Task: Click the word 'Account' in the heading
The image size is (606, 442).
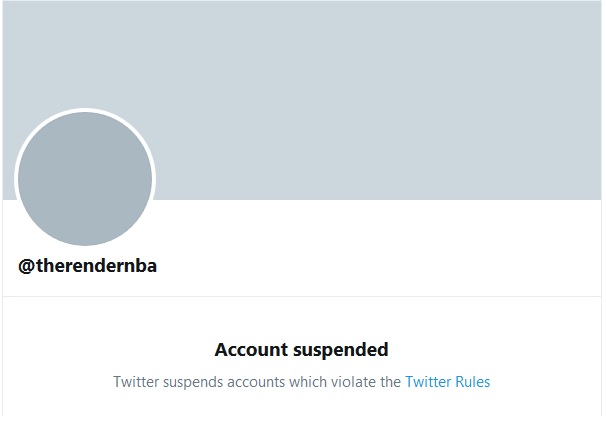Action: pyautogui.click(x=252, y=350)
